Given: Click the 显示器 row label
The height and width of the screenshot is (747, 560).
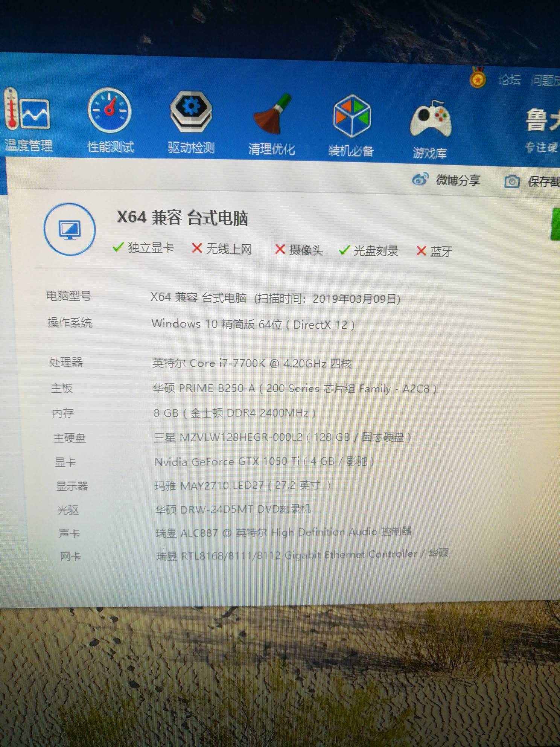Looking at the screenshot, I should 72,486.
